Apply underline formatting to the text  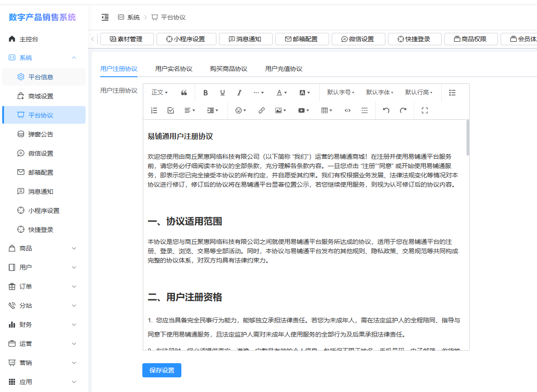click(222, 93)
